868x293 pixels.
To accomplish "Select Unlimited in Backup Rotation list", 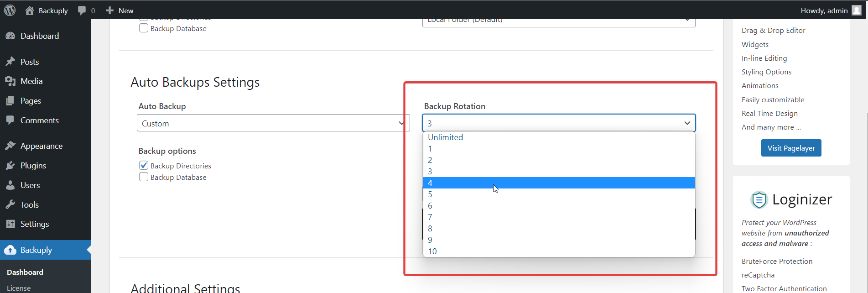I will [559, 137].
